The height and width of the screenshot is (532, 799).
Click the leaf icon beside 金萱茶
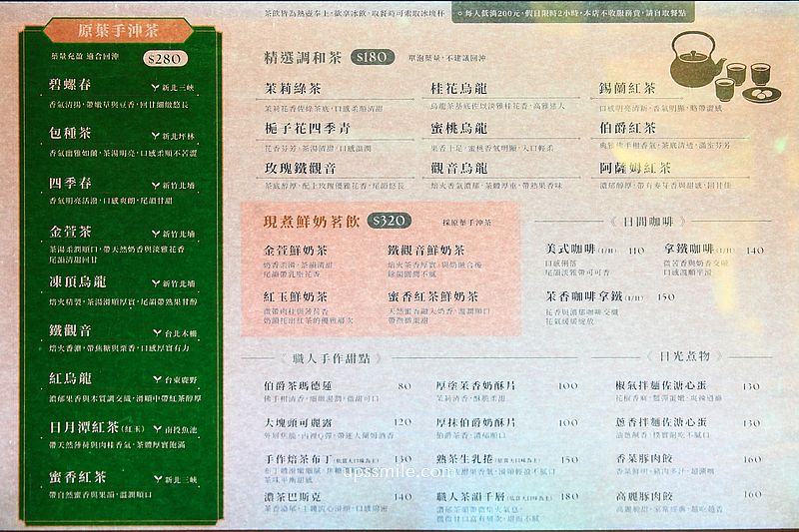(x=156, y=233)
